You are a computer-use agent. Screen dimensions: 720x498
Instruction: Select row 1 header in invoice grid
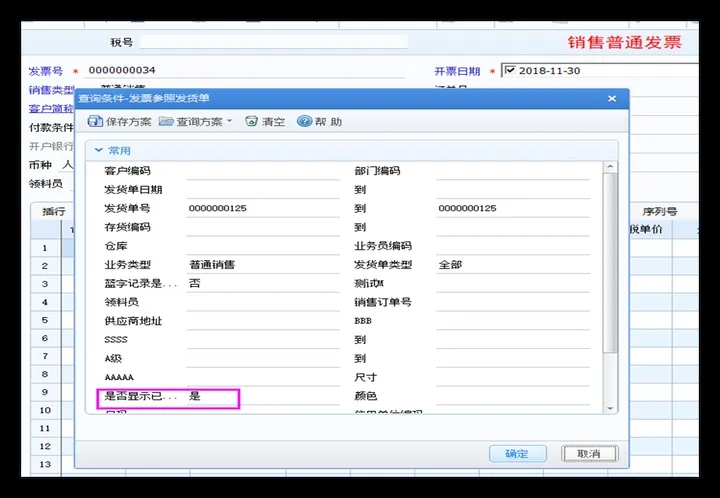tap(45, 248)
